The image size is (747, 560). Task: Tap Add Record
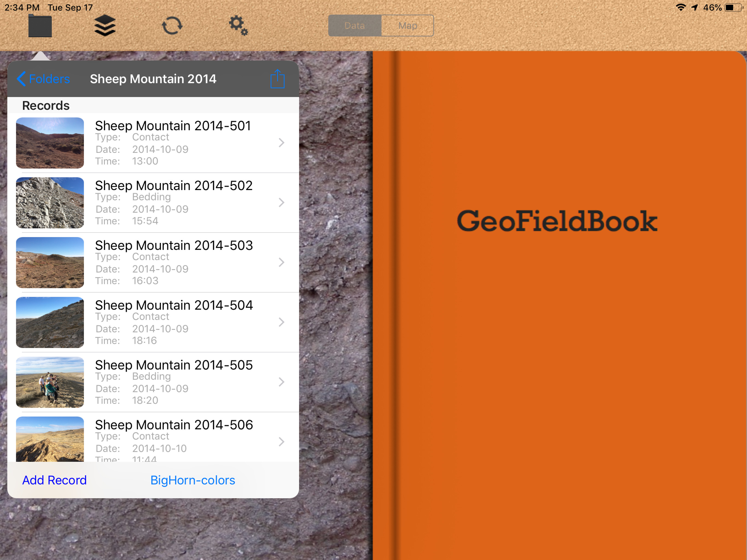[x=54, y=480]
